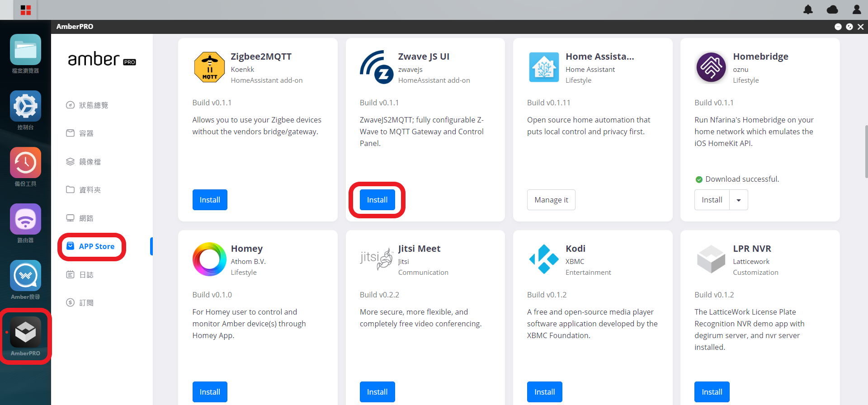Click the Homebridge purple logo

click(711, 67)
